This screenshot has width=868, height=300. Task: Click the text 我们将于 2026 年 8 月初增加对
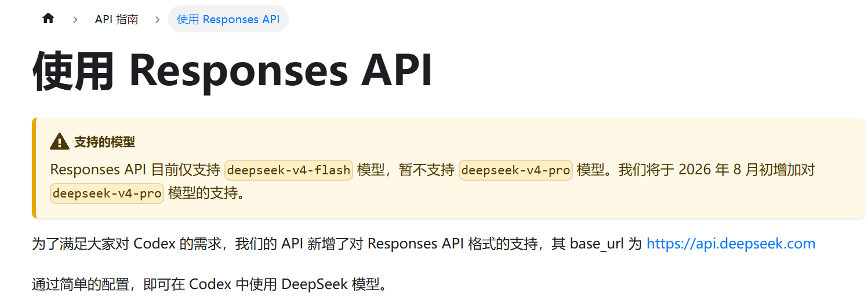[717, 170]
